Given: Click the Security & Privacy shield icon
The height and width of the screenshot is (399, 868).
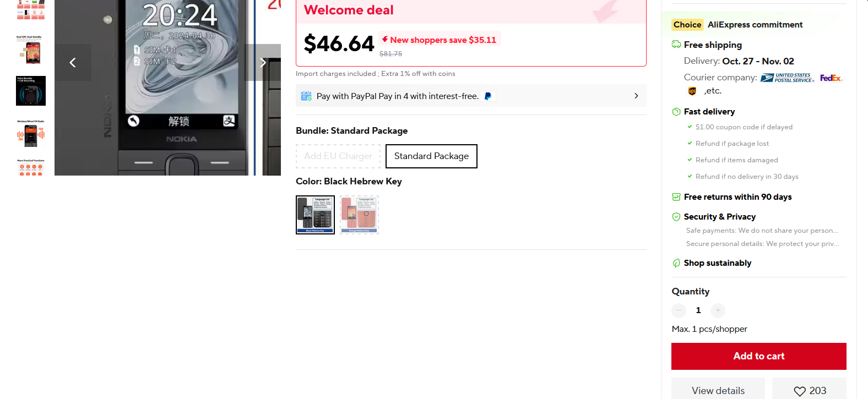Looking at the screenshot, I should pyautogui.click(x=676, y=217).
